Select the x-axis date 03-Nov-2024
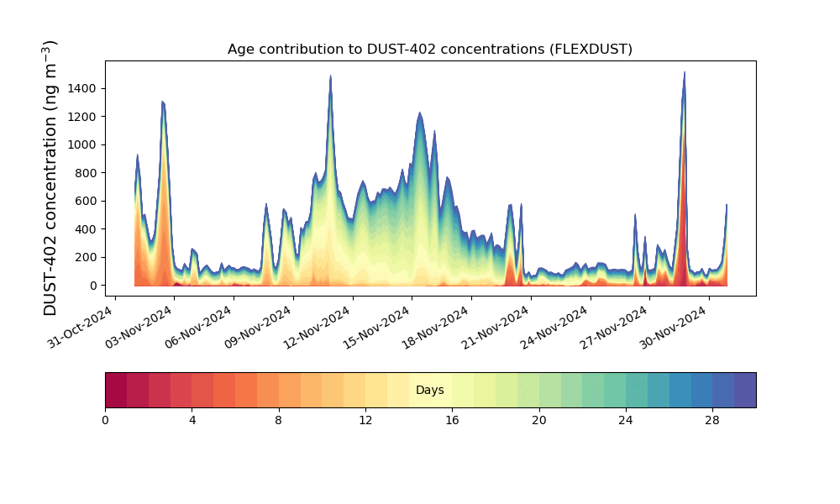This screenshot has height=504, width=840. coord(139,327)
